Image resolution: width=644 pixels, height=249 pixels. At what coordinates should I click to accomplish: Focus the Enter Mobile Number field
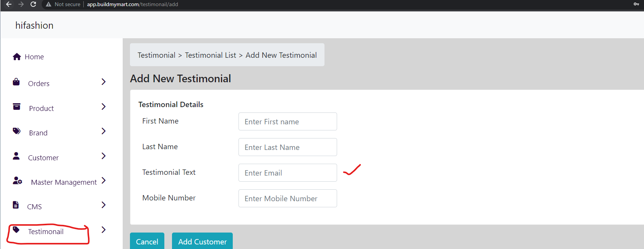pyautogui.click(x=288, y=199)
